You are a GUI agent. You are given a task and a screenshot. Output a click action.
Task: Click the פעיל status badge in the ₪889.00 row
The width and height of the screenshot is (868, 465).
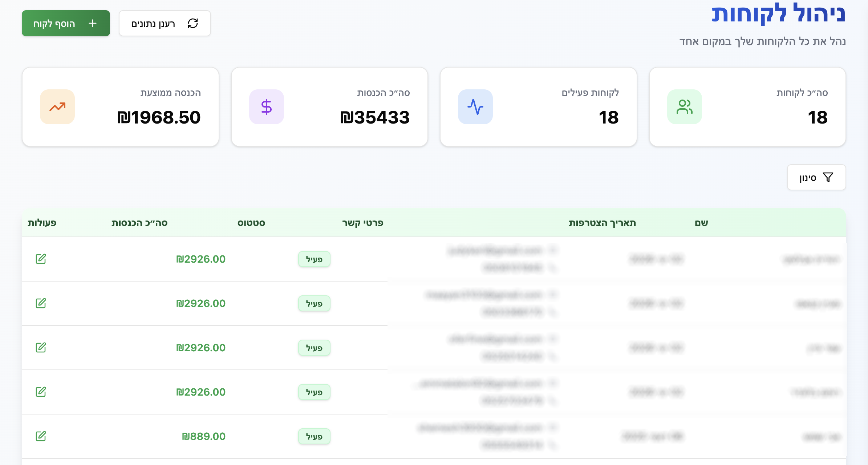pos(314,437)
